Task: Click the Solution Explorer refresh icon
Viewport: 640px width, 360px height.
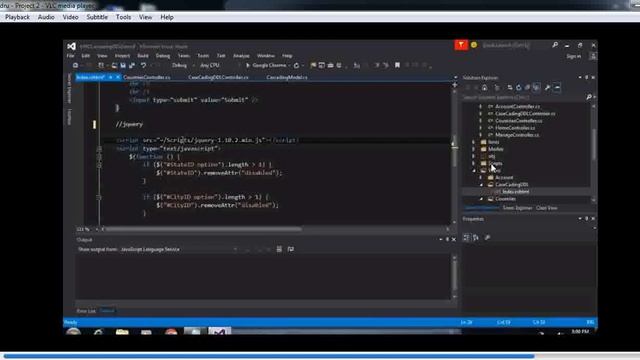Action: pos(518,87)
